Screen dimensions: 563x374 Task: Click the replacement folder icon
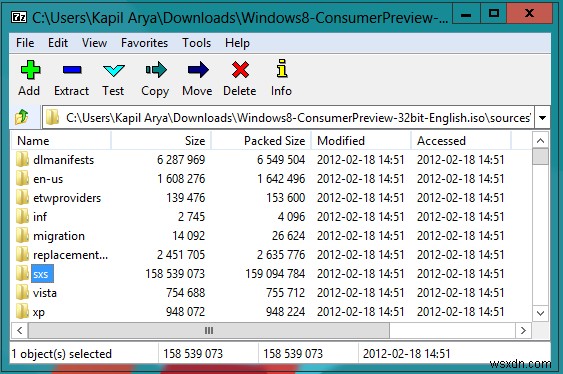tap(22, 254)
